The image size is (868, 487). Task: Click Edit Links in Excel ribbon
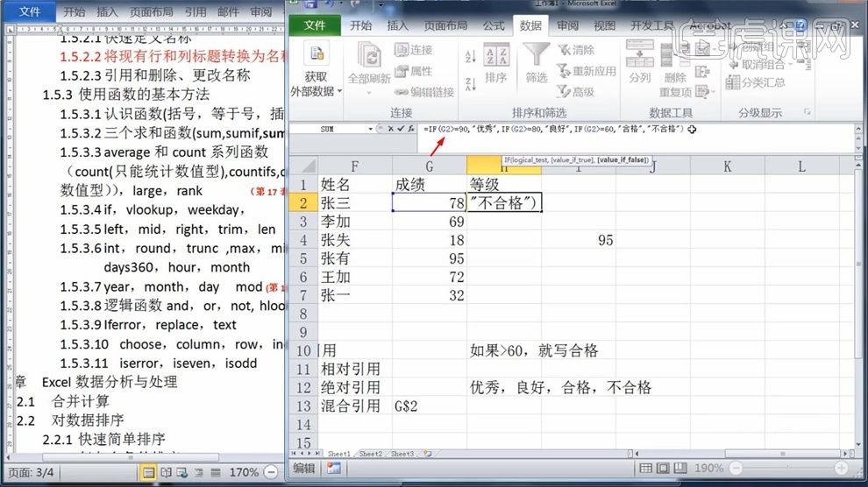coord(424,92)
